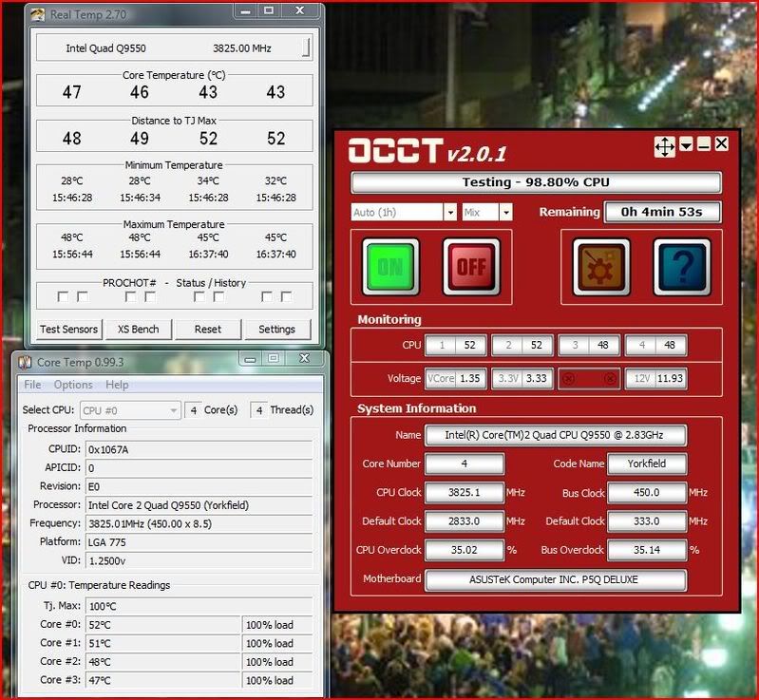Image resolution: width=759 pixels, height=700 pixels.
Task: Click Bus Clock field showing 450.0
Action: 647,492
